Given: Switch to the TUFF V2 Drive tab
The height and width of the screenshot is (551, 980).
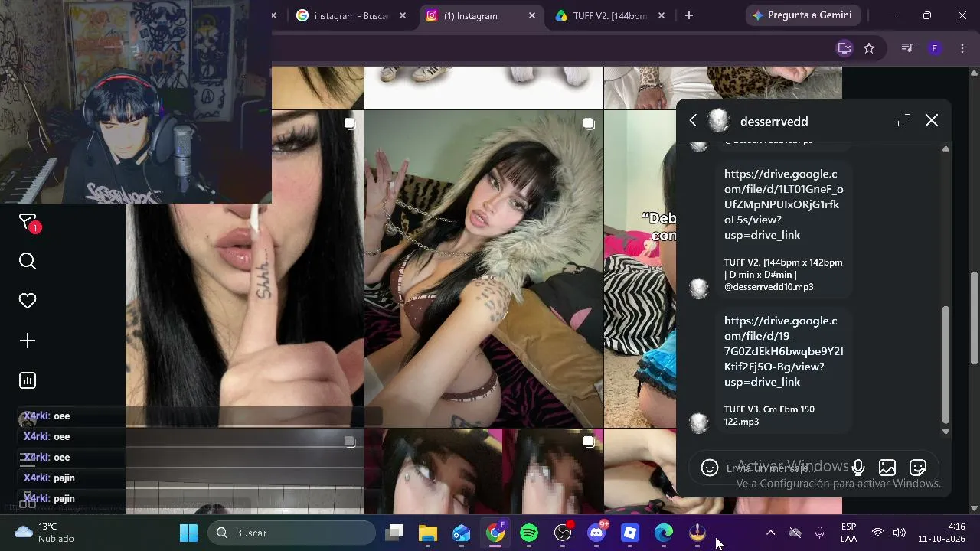Looking at the screenshot, I should pos(610,15).
